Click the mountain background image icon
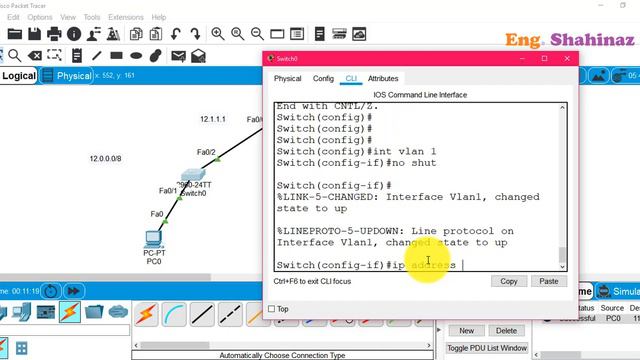The image size is (640, 360). coord(598,76)
